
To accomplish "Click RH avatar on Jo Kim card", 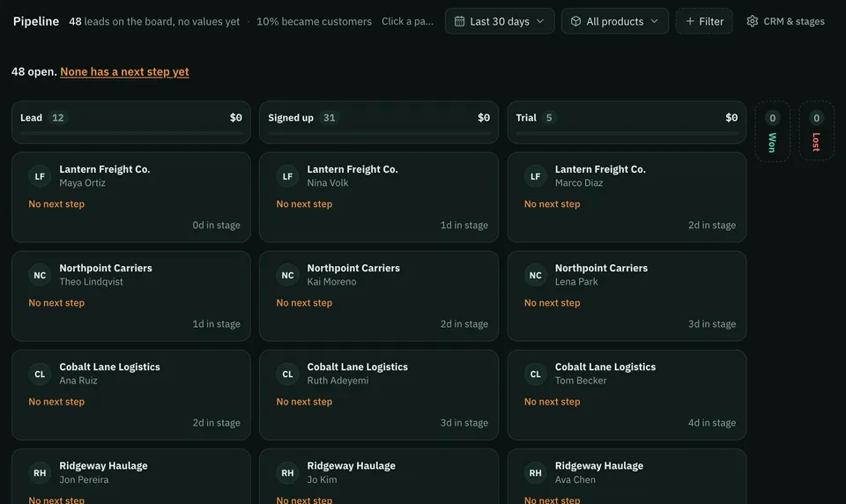I will [287, 472].
